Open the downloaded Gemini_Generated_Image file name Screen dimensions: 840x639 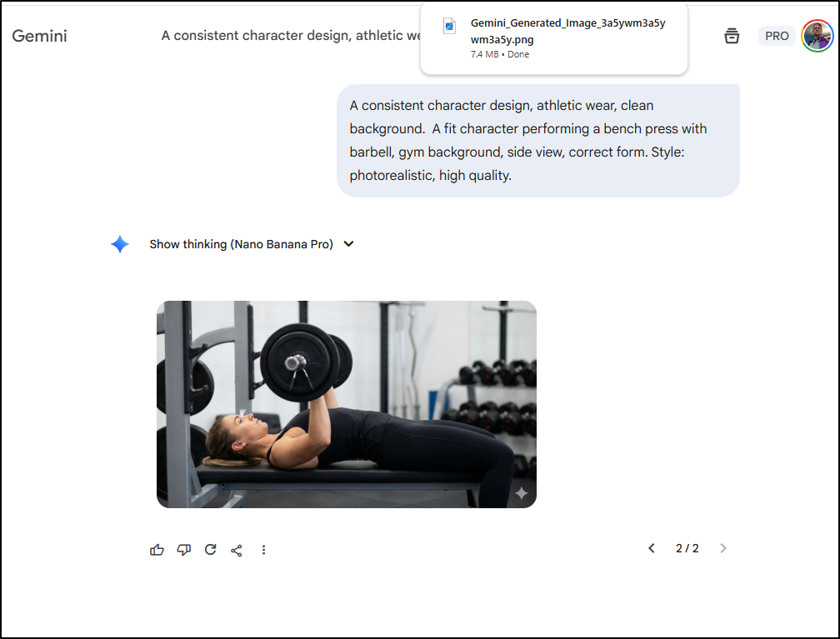[567, 31]
